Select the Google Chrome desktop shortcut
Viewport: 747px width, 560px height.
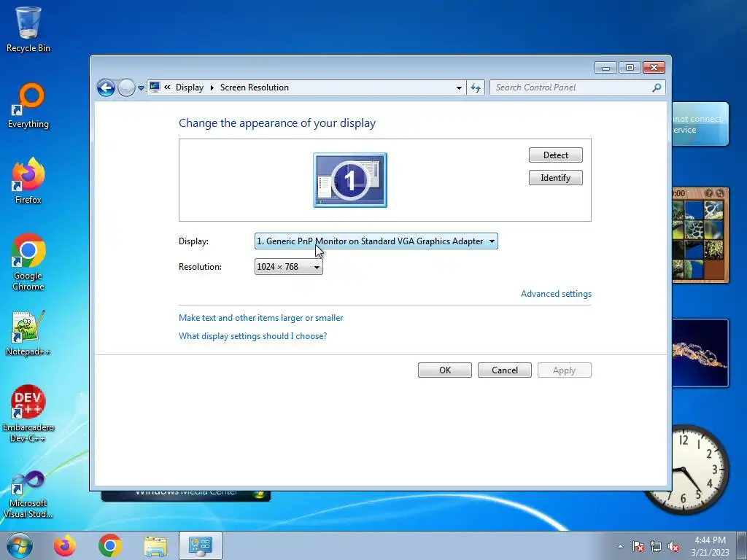coord(28,262)
